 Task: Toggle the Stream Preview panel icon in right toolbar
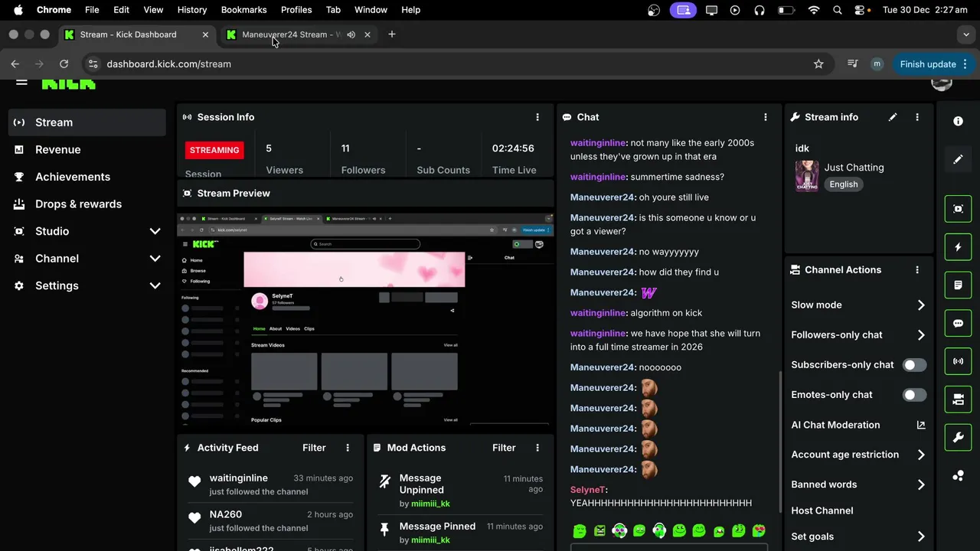tap(958, 209)
